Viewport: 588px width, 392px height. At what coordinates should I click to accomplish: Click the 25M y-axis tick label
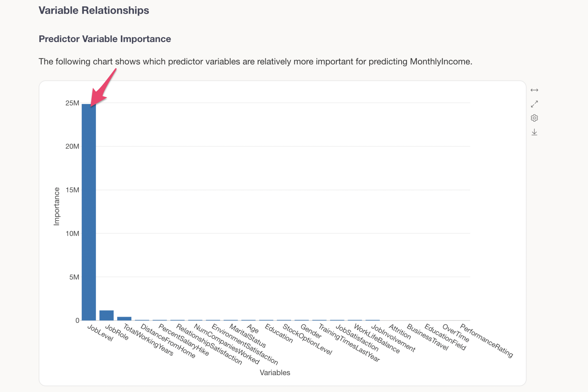coord(72,103)
